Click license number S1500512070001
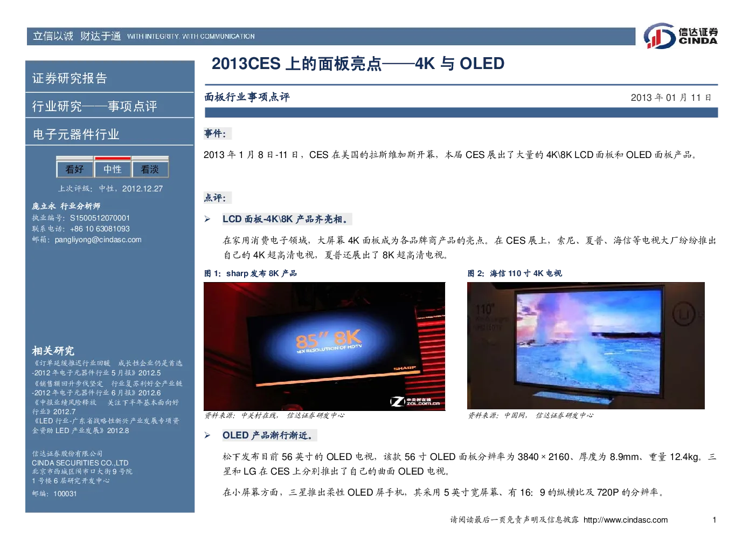 click(100, 218)
